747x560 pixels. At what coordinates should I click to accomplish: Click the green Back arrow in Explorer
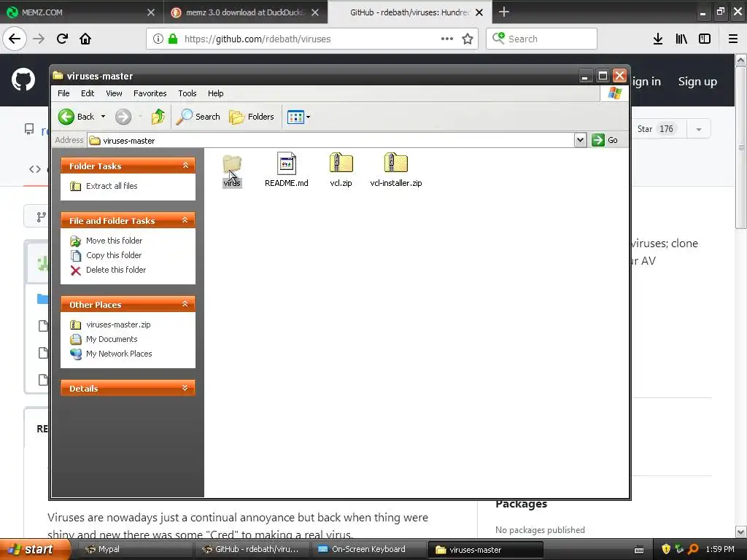click(x=66, y=117)
